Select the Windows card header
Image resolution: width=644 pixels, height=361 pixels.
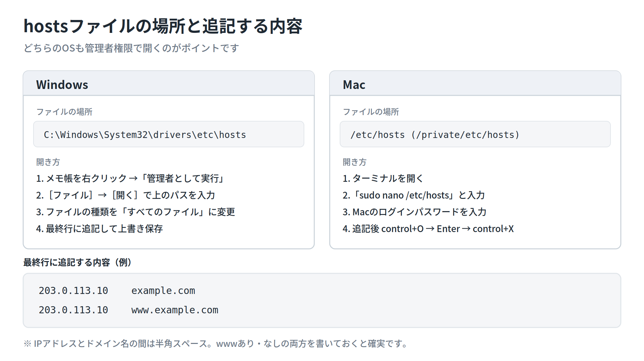click(169, 83)
